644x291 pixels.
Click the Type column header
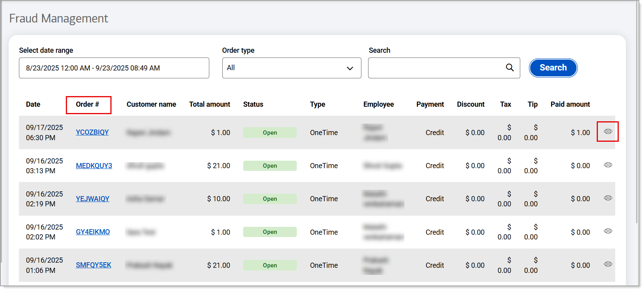coord(318,104)
